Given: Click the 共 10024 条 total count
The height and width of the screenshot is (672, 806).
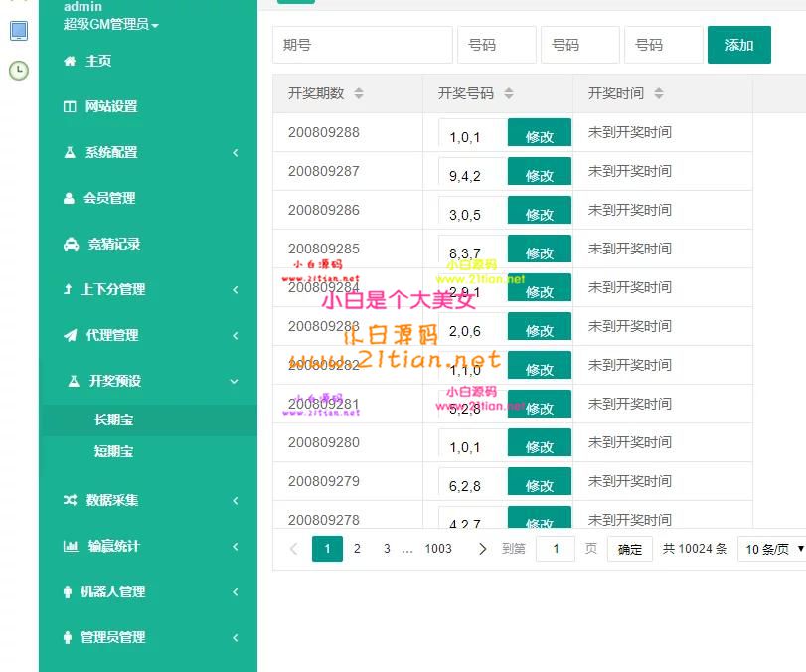Looking at the screenshot, I should (695, 549).
